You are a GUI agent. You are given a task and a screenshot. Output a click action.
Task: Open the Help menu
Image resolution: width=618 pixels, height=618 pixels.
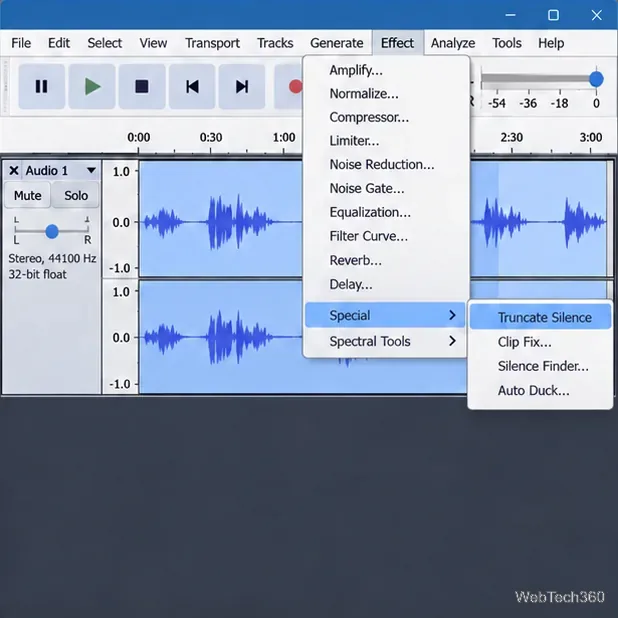551,43
